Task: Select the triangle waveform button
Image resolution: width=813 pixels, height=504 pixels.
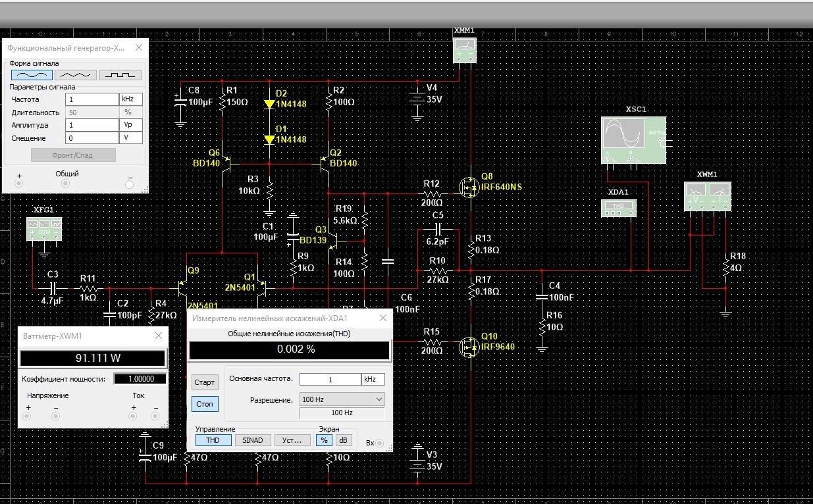Action: click(x=76, y=75)
